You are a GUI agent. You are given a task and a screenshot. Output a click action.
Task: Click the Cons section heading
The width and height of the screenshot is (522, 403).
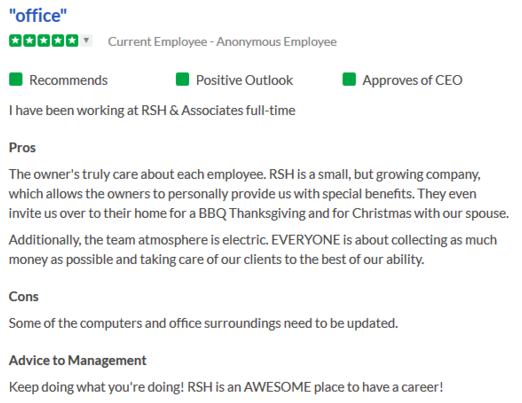24,296
